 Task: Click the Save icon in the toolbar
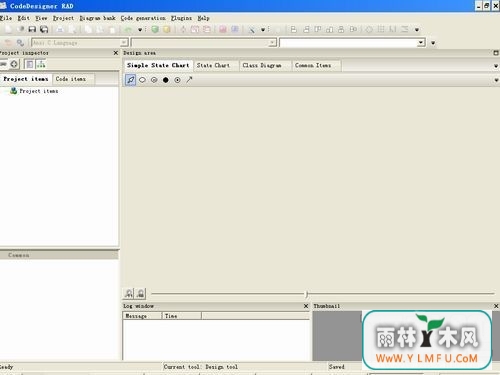(32, 29)
